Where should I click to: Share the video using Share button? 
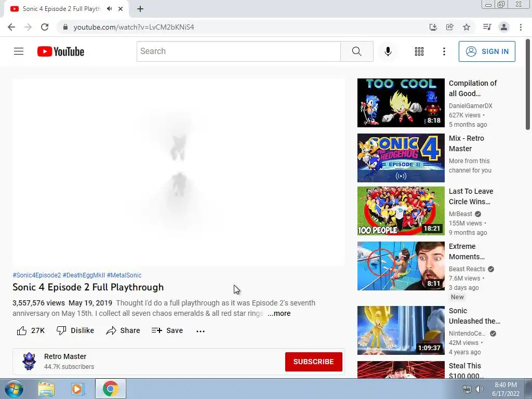(123, 330)
